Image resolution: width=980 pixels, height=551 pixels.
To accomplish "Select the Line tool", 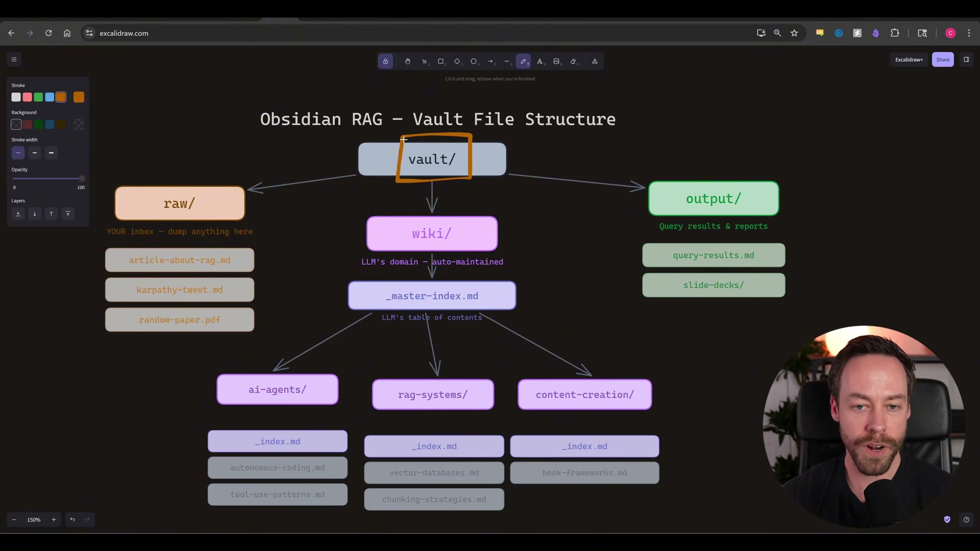I will [507, 61].
